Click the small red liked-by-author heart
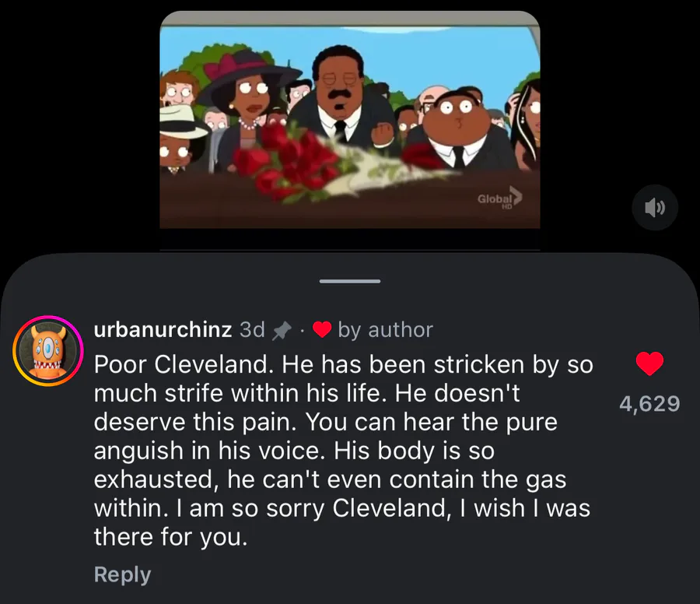Screen dimensions: 700x604 tap(321, 330)
